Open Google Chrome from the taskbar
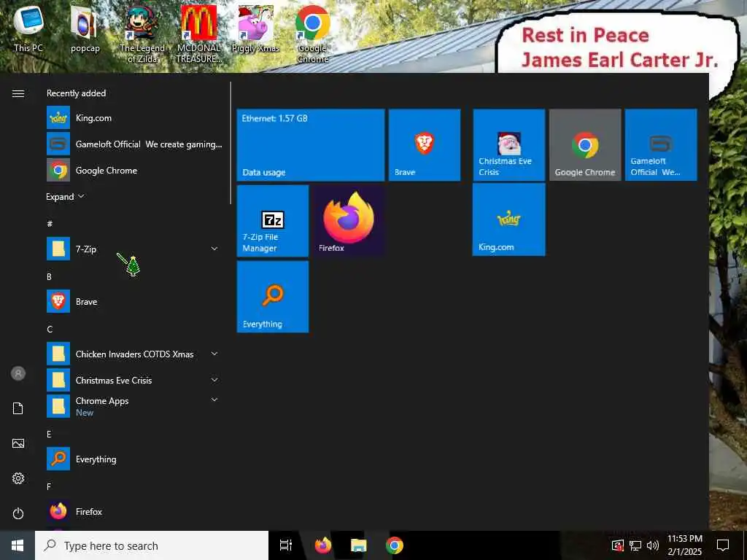747x560 pixels. 395,545
